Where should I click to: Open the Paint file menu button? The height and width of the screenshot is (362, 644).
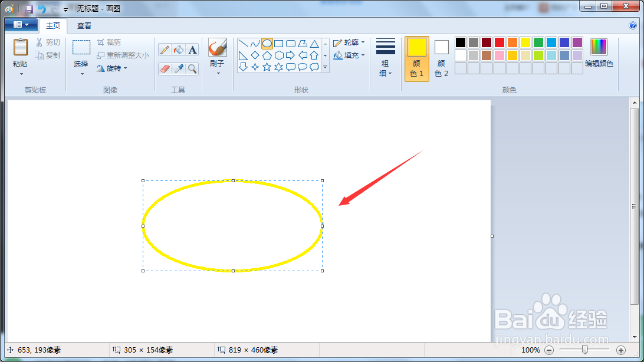pyautogui.click(x=21, y=25)
